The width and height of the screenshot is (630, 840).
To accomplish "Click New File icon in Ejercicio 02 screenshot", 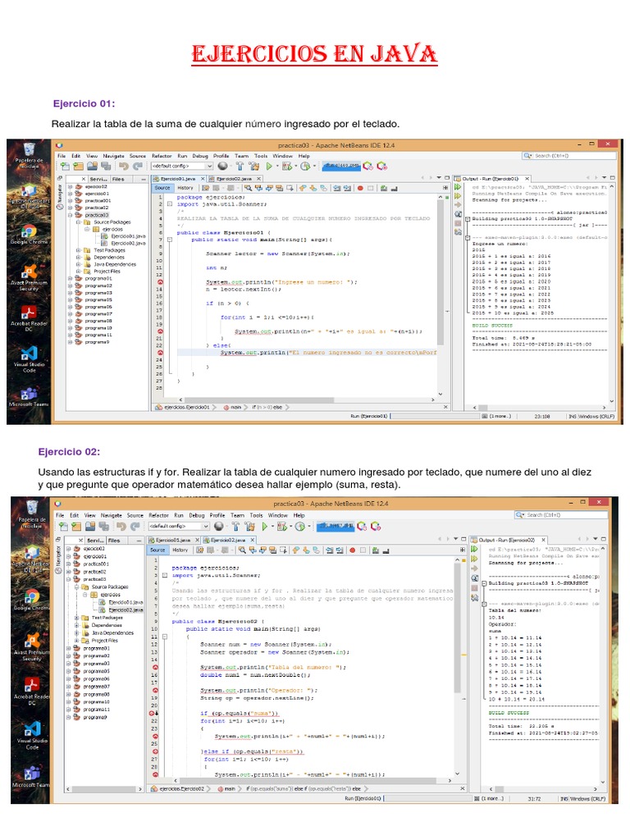I will pyautogui.click(x=64, y=527).
